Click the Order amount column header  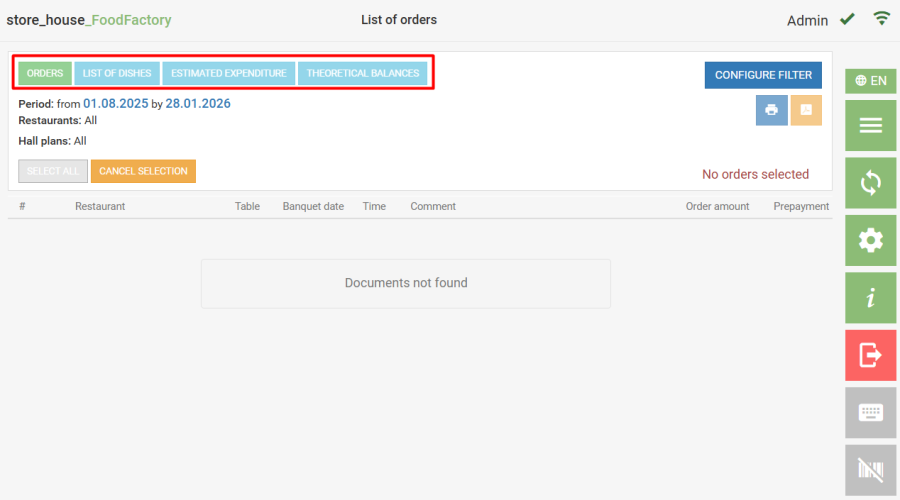coord(717,206)
